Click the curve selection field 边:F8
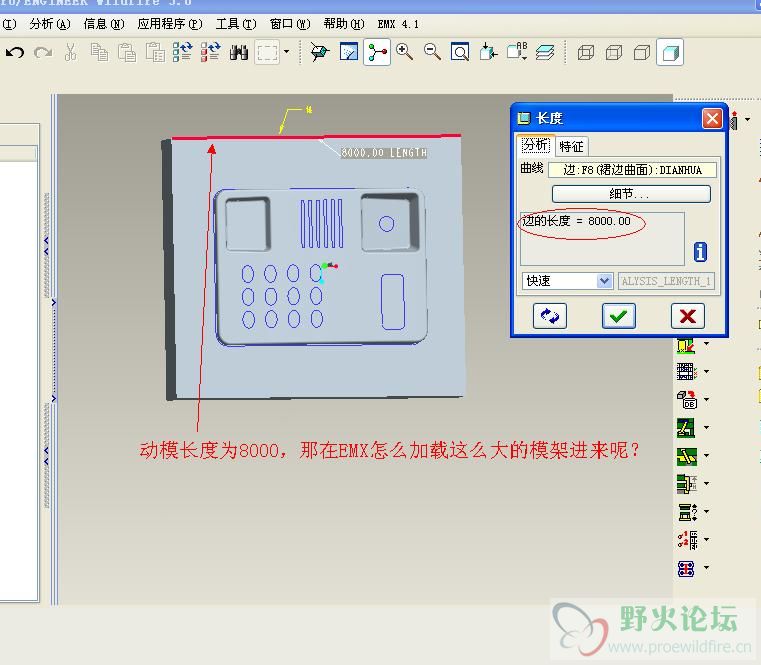 pos(632,169)
